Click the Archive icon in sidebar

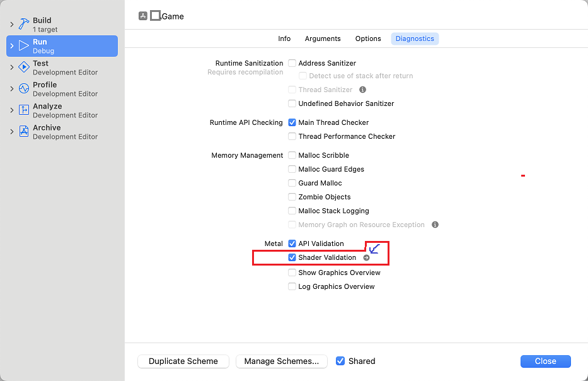(24, 131)
